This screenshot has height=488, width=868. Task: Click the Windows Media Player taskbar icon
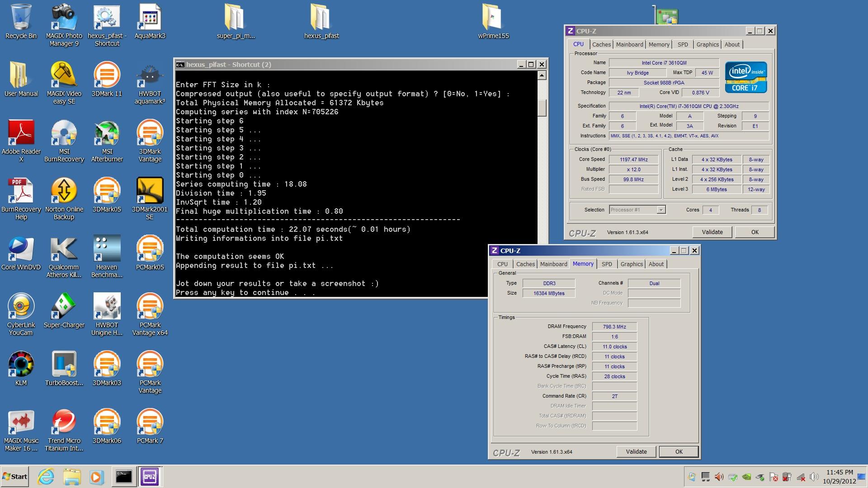pos(96,477)
